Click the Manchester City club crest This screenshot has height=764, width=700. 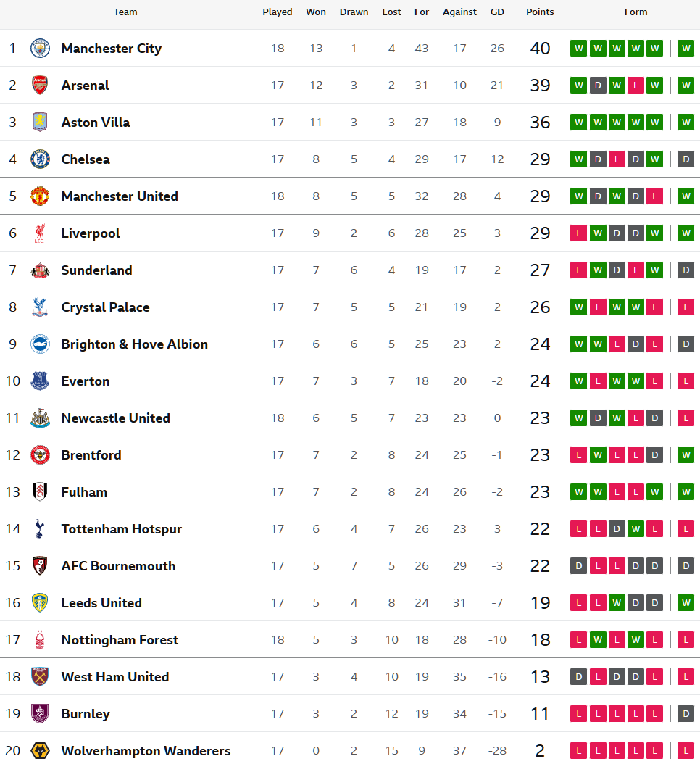coord(40,49)
